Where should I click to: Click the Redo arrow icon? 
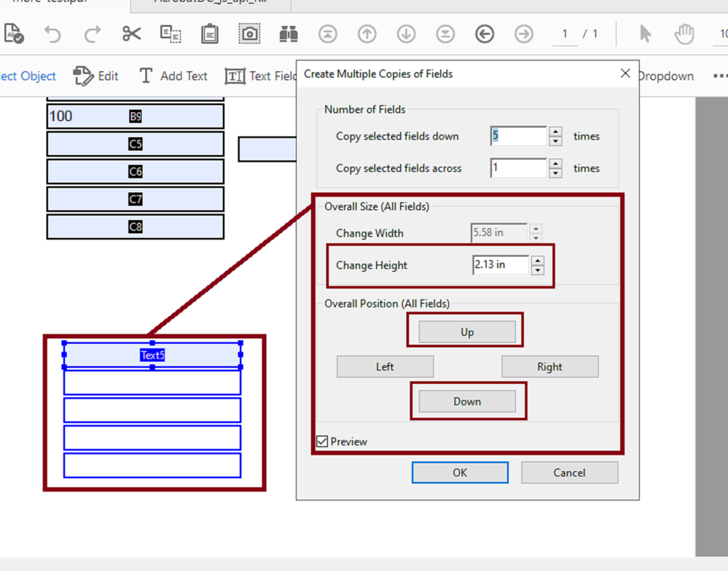(x=93, y=34)
